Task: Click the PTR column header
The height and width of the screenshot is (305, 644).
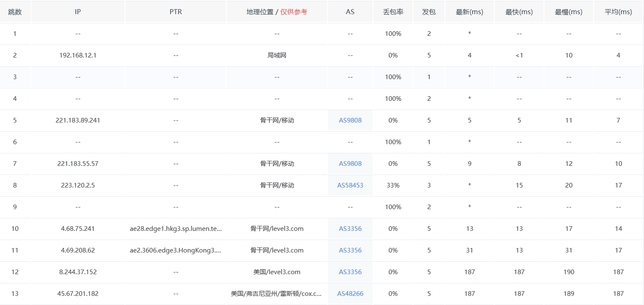Action: click(176, 12)
